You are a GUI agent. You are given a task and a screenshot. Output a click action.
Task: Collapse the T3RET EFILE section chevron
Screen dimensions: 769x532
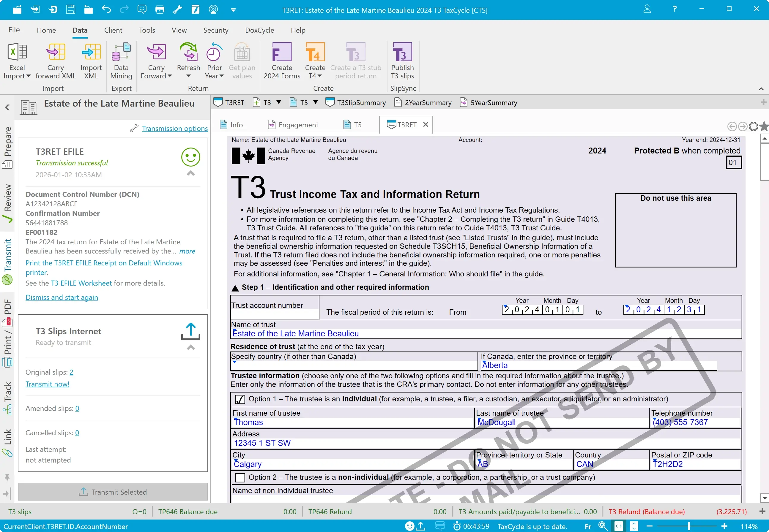(x=190, y=173)
